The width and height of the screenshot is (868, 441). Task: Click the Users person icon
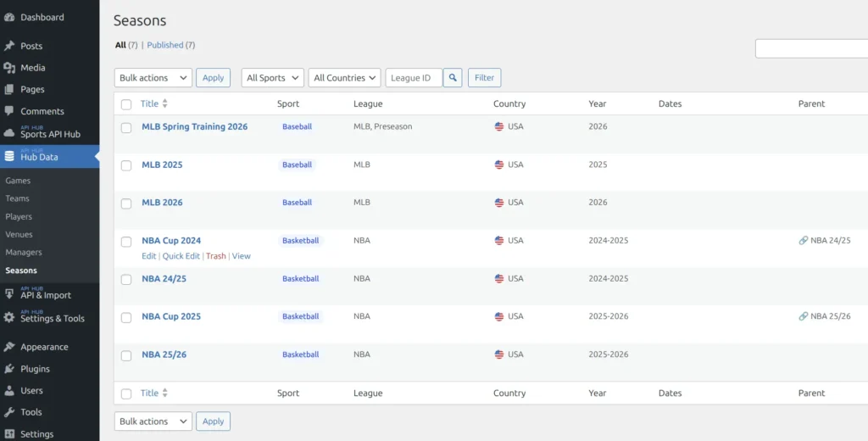point(8,390)
